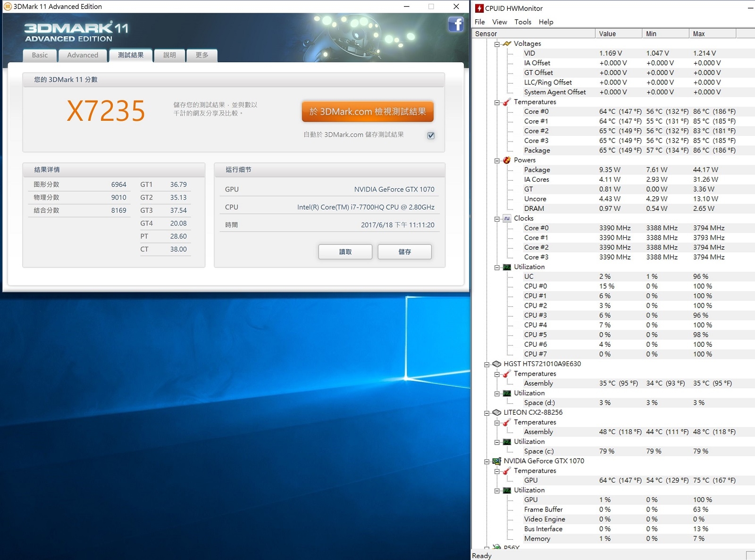Viewport: 755px width, 560px height.
Task: Click the HGST HTS721010A9E630 drive icon
Action: pos(497,364)
